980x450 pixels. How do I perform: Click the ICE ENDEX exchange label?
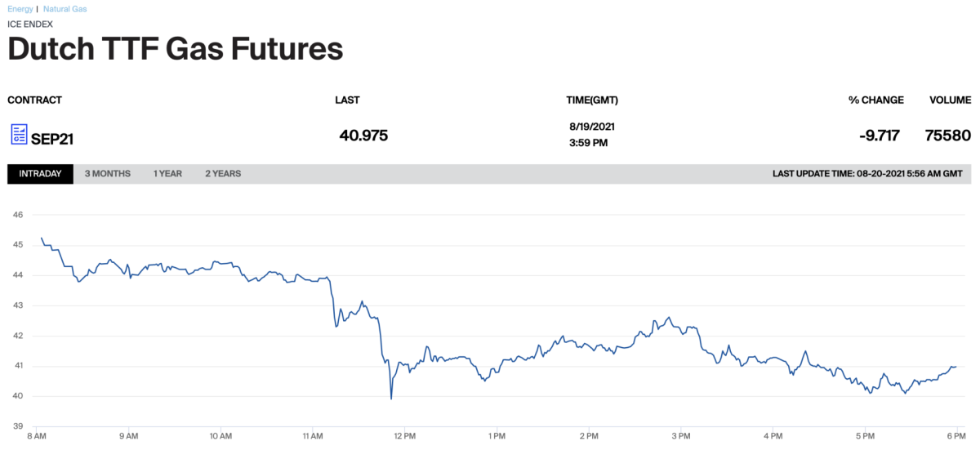pos(30,24)
